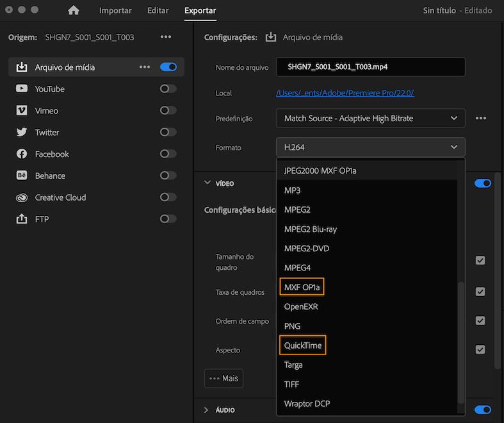The height and width of the screenshot is (423, 504).
Task: Turn on the FTP destination toggle
Action: click(168, 219)
